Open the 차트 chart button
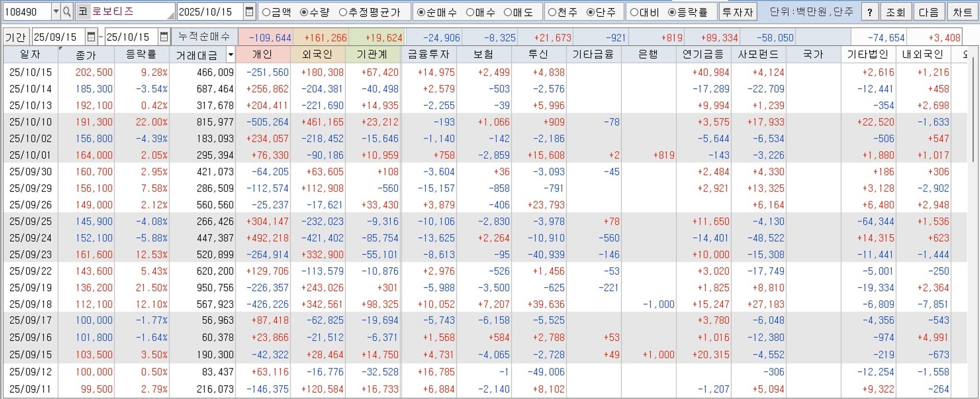 point(962,12)
